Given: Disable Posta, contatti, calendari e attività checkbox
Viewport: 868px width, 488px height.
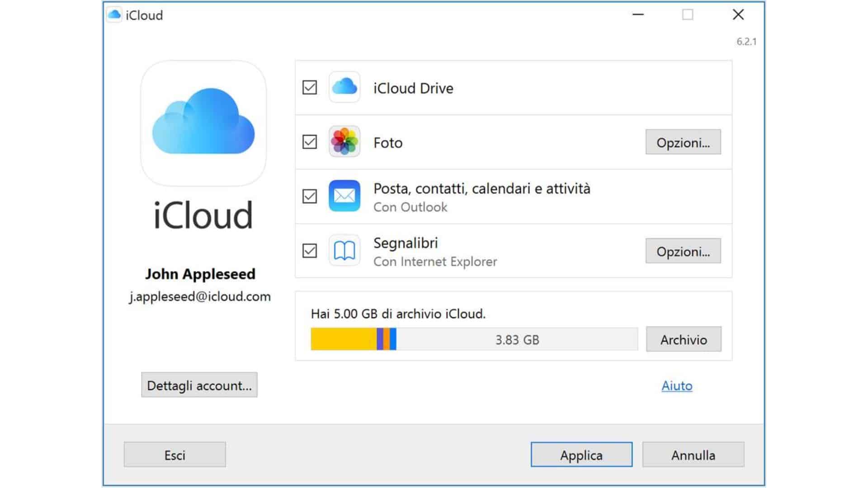Looking at the screenshot, I should [310, 196].
